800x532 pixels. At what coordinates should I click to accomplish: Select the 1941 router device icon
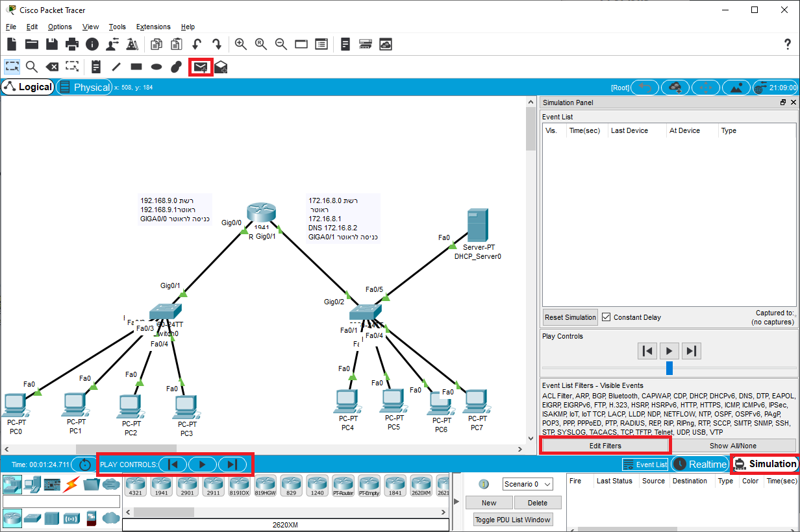pos(162,485)
